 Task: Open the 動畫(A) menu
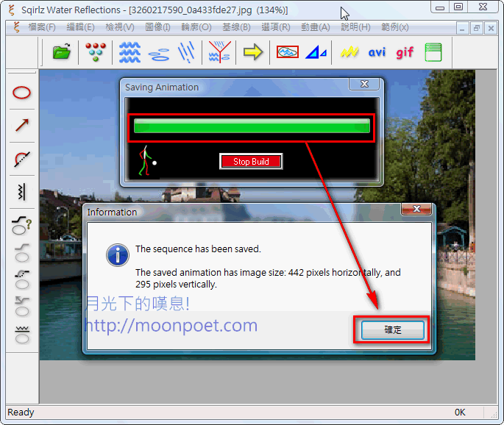click(x=315, y=27)
